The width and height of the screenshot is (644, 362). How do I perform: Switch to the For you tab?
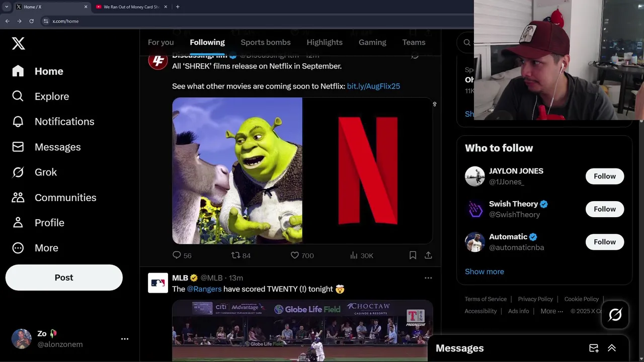[160, 42]
